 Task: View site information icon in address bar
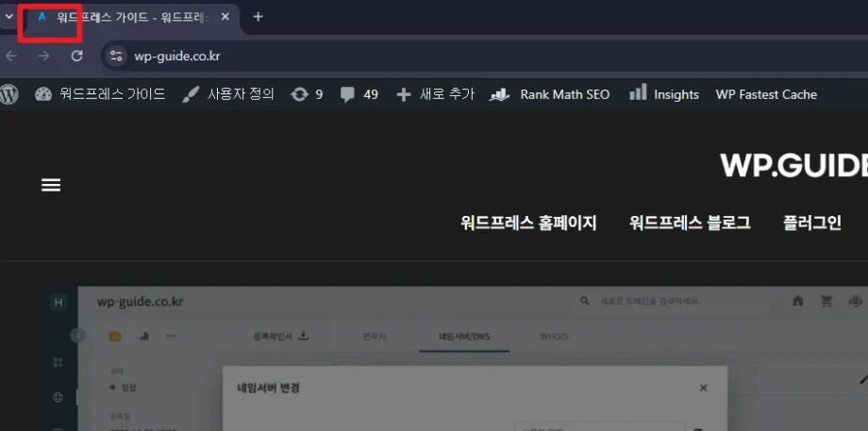[x=116, y=56]
